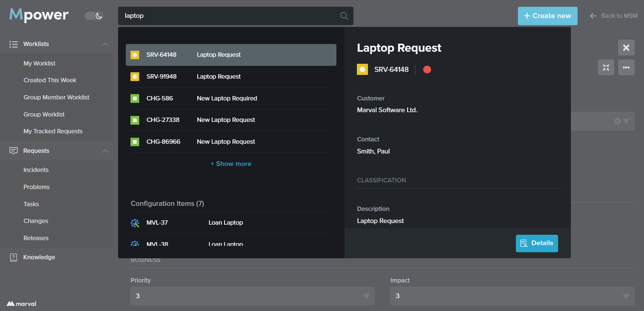Click the search magnifier icon
The image size is (644, 311).
344,16
